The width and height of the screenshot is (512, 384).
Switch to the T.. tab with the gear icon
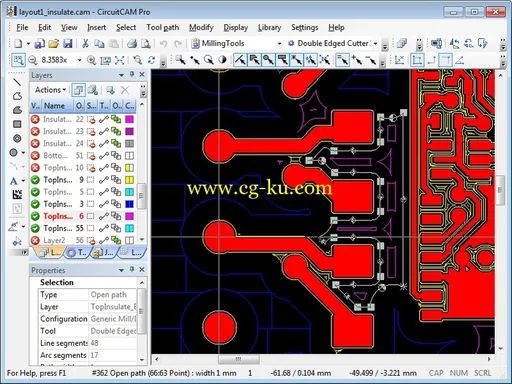(77, 253)
